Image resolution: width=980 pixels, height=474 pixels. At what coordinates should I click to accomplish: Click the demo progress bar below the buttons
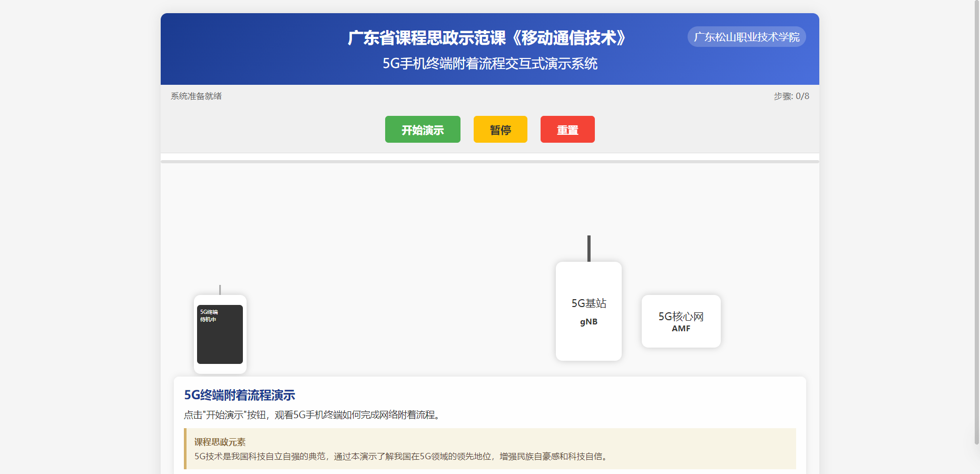[489, 162]
